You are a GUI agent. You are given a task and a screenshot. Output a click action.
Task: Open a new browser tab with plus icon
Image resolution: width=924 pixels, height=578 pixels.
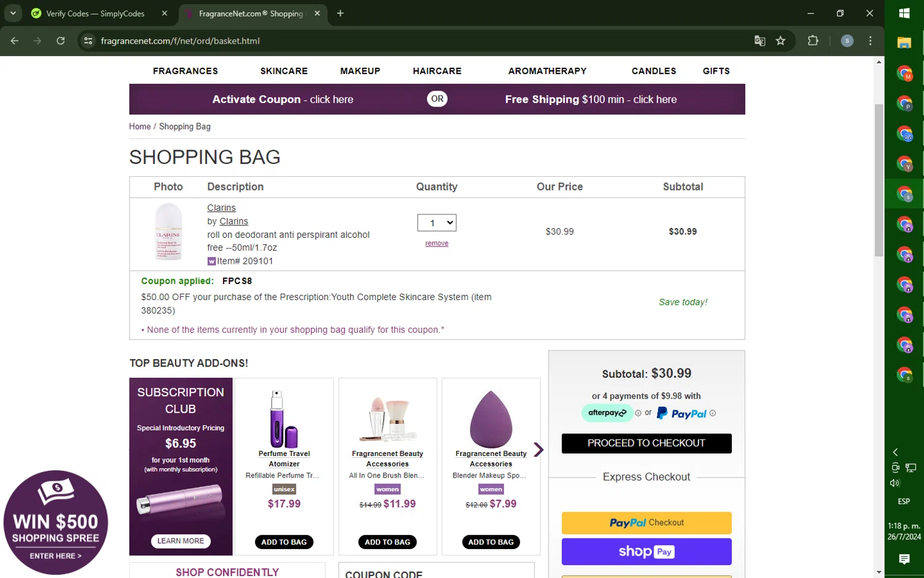pyautogui.click(x=340, y=13)
